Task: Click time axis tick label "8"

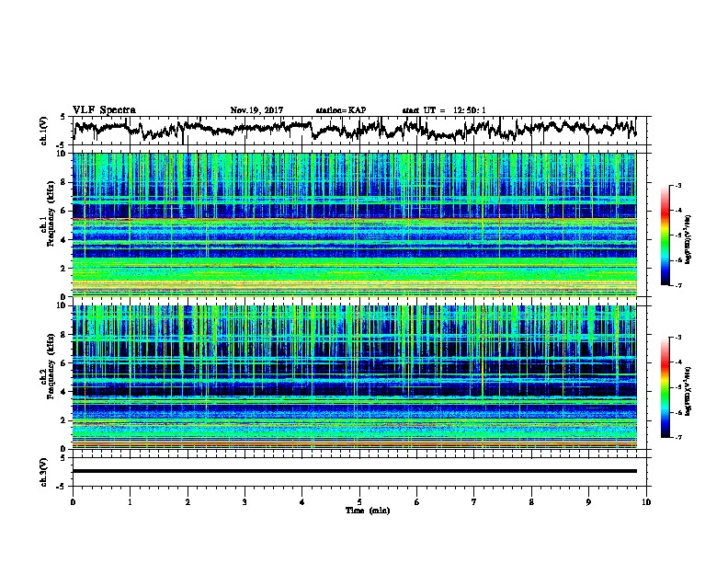Action: tap(531, 502)
